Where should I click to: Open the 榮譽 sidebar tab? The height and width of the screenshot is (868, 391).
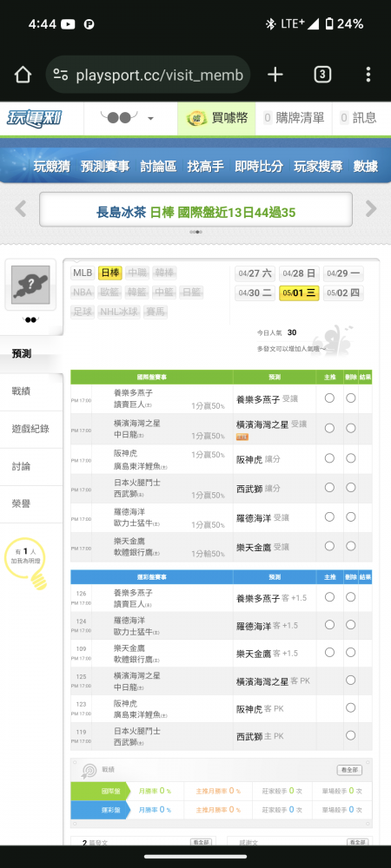pos(31,504)
